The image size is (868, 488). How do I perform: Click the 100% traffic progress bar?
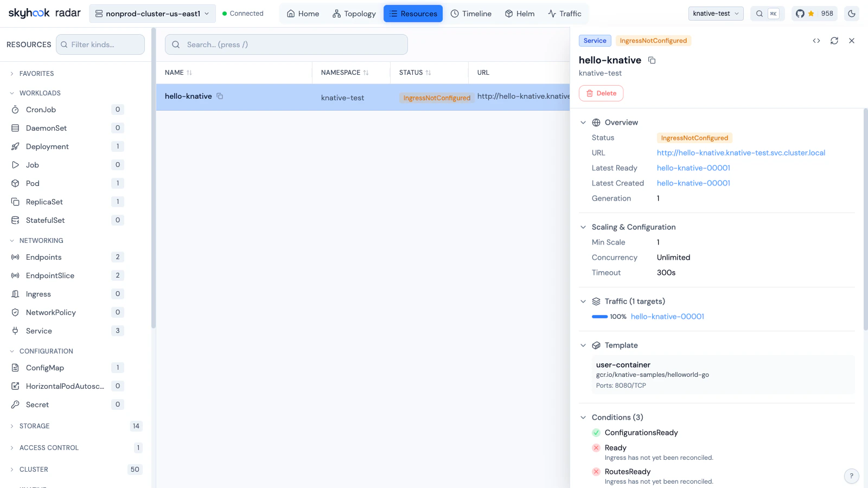click(599, 317)
